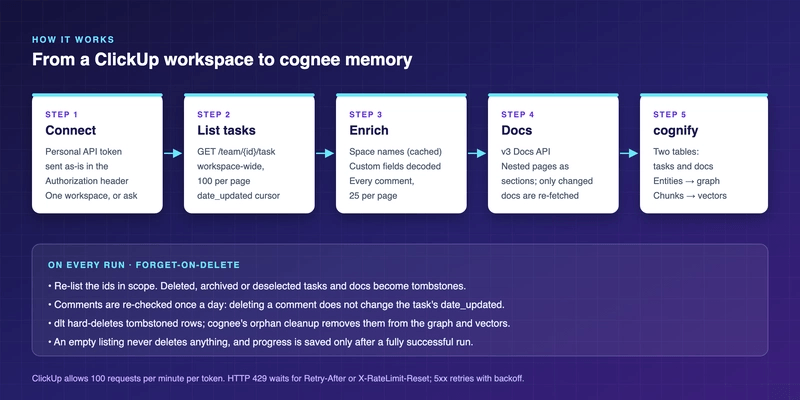
Task: Click the text 'Two tables:'
Action: click(677, 152)
